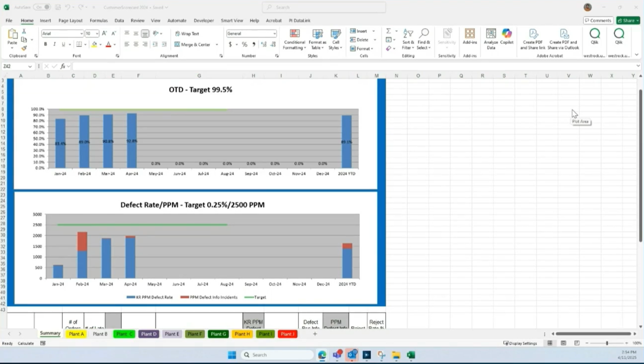The image size is (644, 364).
Task: Apply accounting dollar number format
Action: pyautogui.click(x=230, y=44)
